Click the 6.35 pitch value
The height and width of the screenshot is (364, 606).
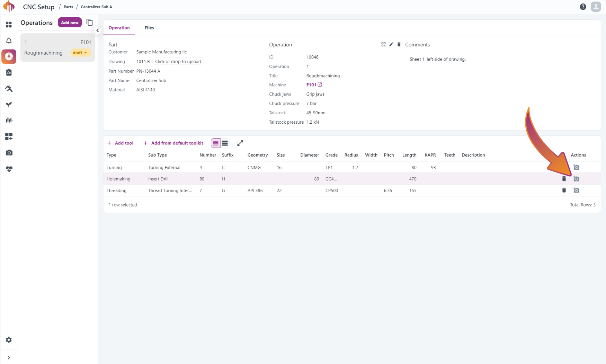point(388,190)
